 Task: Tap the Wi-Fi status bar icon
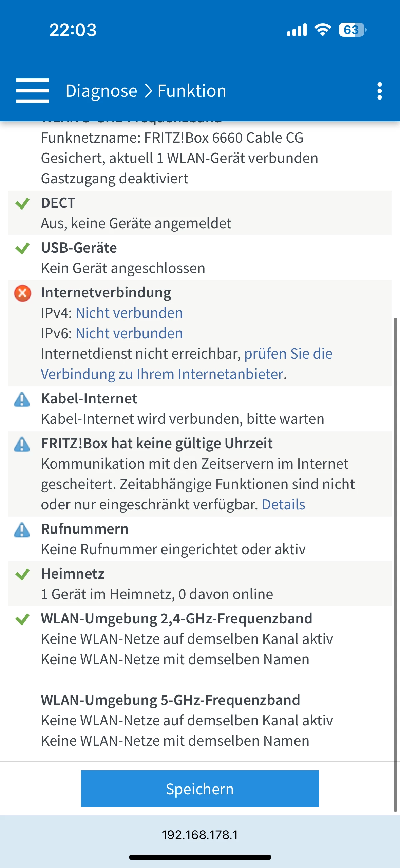click(323, 30)
